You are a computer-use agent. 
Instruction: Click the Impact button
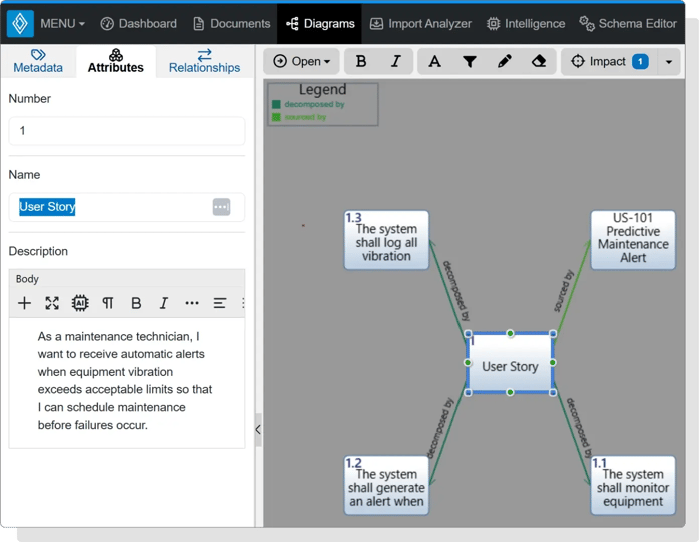click(609, 61)
